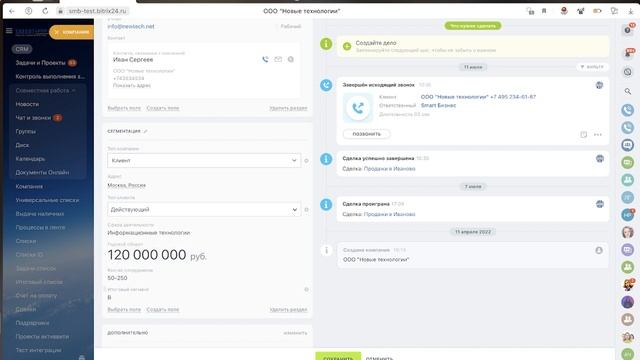Open the green chat icon in right panel

[x=628, y=162]
